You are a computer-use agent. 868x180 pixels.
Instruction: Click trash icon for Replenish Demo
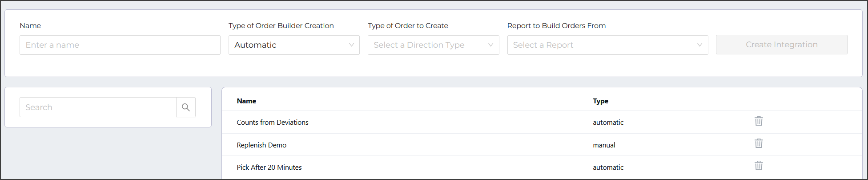(759, 143)
